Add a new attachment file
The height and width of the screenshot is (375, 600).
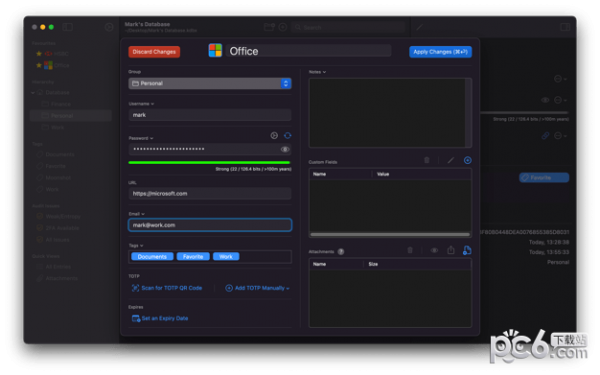467,250
